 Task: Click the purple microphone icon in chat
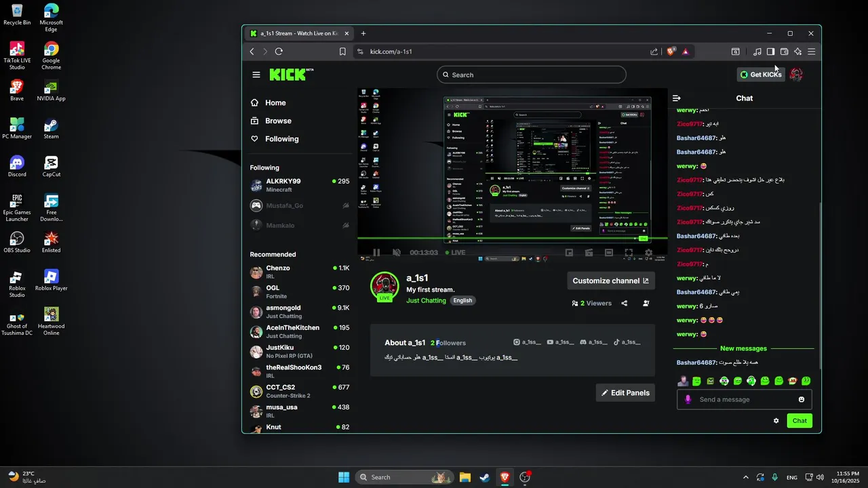pyautogui.click(x=688, y=400)
